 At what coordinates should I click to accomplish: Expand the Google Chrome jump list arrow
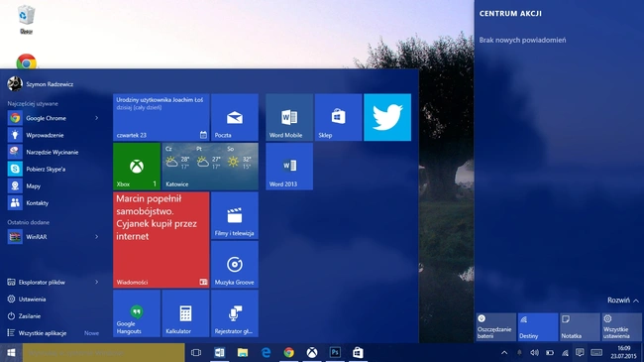click(x=96, y=118)
